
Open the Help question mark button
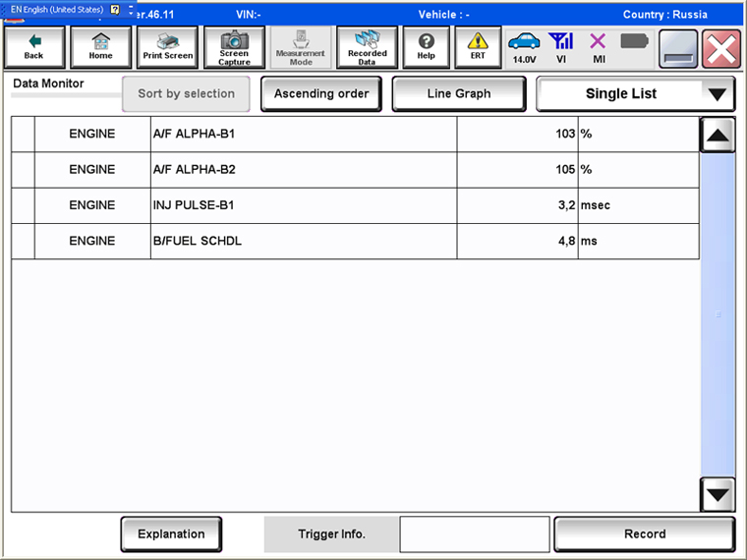pos(426,47)
